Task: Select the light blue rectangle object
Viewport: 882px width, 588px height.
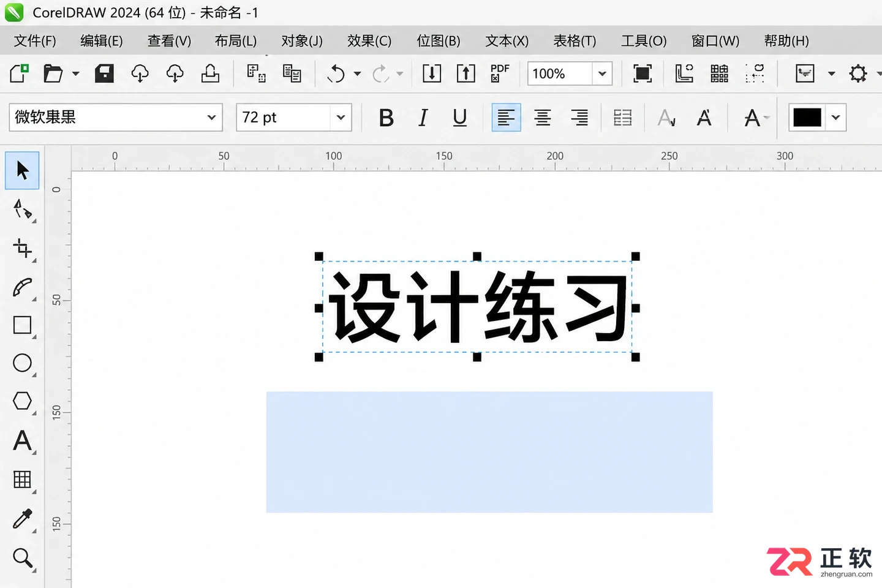Action: (489, 452)
